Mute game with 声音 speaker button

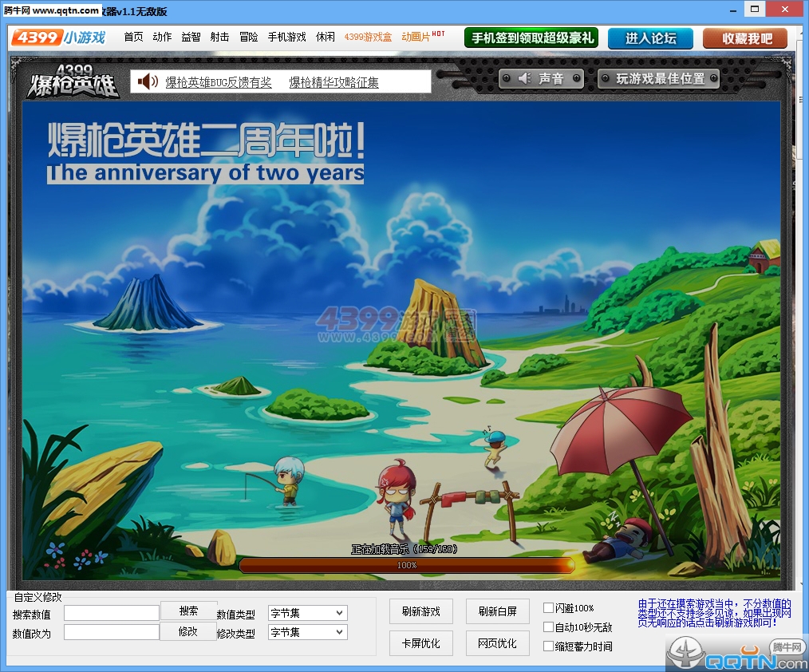point(541,78)
